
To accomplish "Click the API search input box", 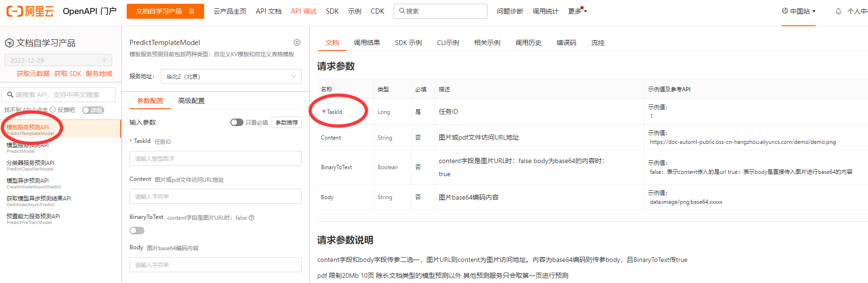I will (59, 95).
